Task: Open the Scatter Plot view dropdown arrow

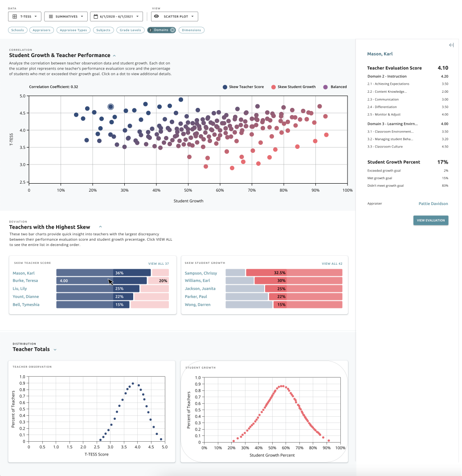Action: (192, 16)
